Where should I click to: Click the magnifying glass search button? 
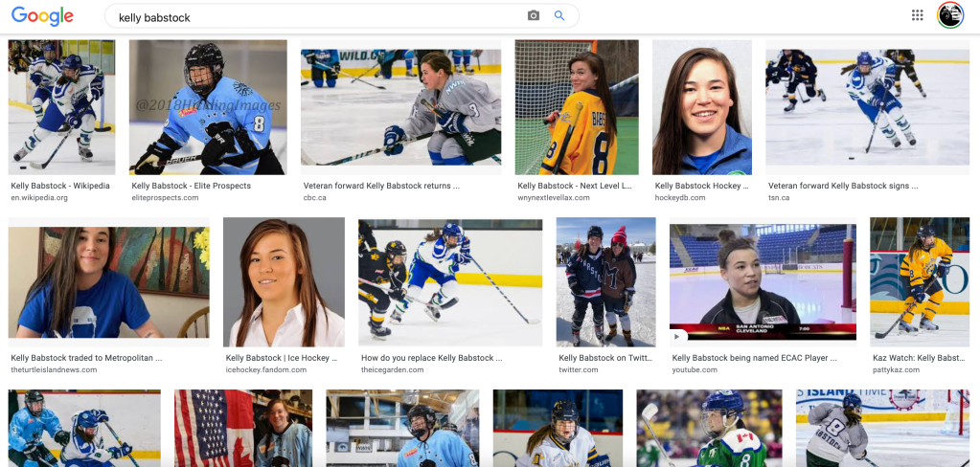559,15
